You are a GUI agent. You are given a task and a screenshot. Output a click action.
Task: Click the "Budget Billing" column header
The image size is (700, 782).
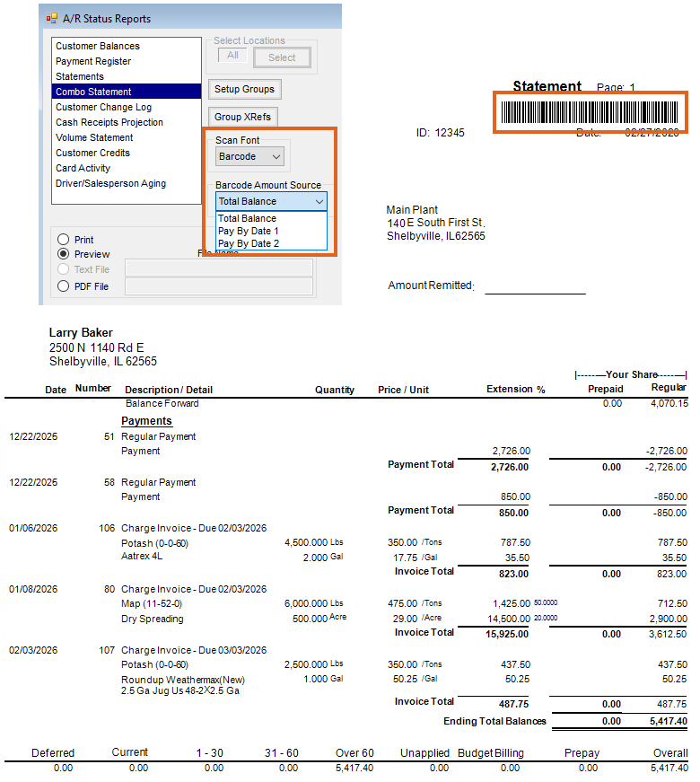point(491,753)
